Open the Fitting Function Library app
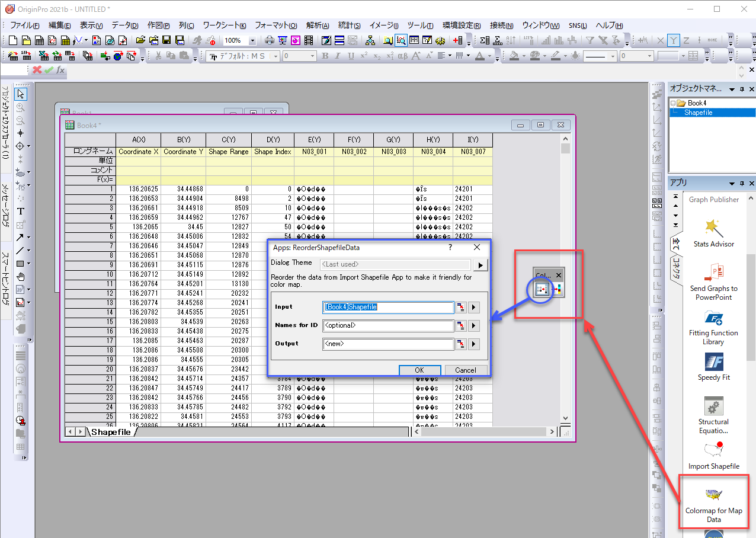Screen dimensions: 756x538 [713, 327]
